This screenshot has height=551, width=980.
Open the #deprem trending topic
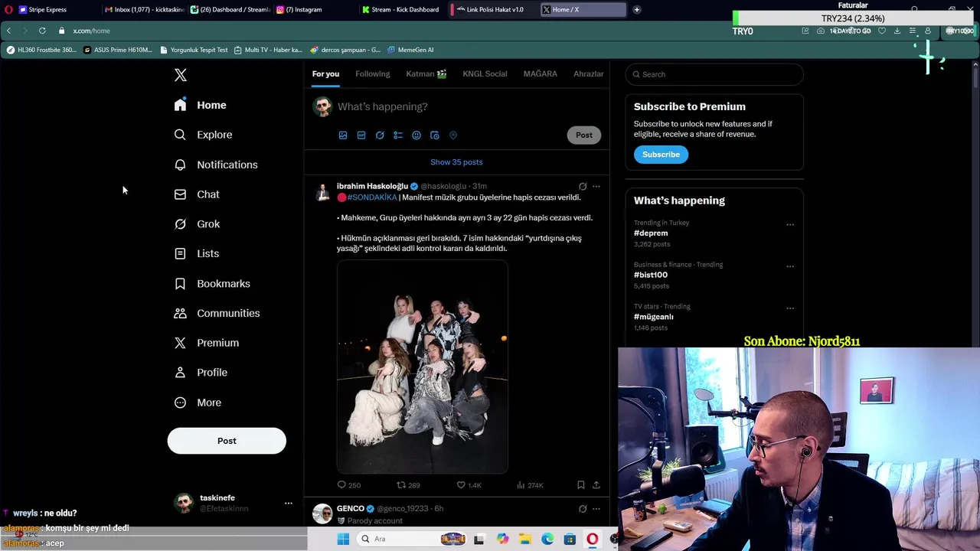[651, 233]
